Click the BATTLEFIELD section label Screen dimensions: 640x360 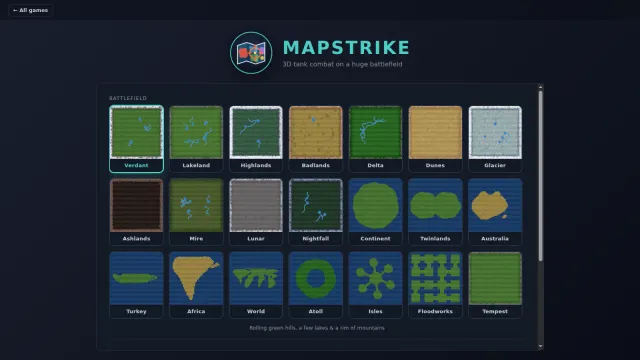(x=128, y=98)
